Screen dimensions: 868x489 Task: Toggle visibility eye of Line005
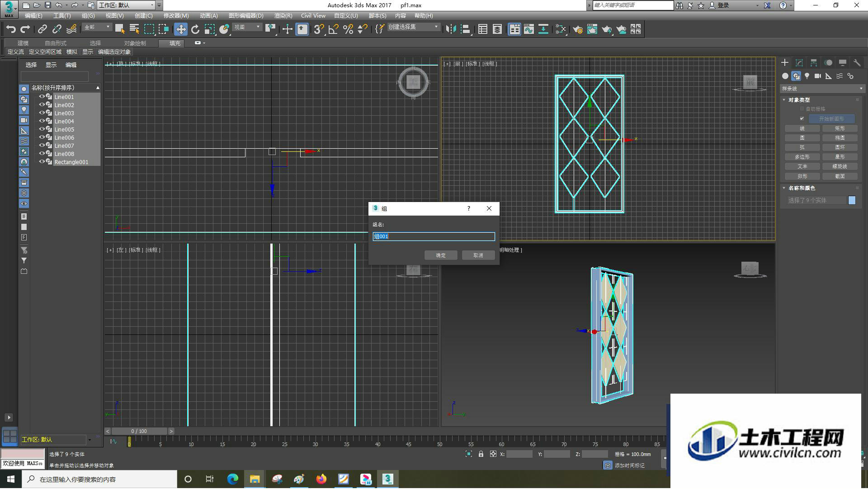42,129
